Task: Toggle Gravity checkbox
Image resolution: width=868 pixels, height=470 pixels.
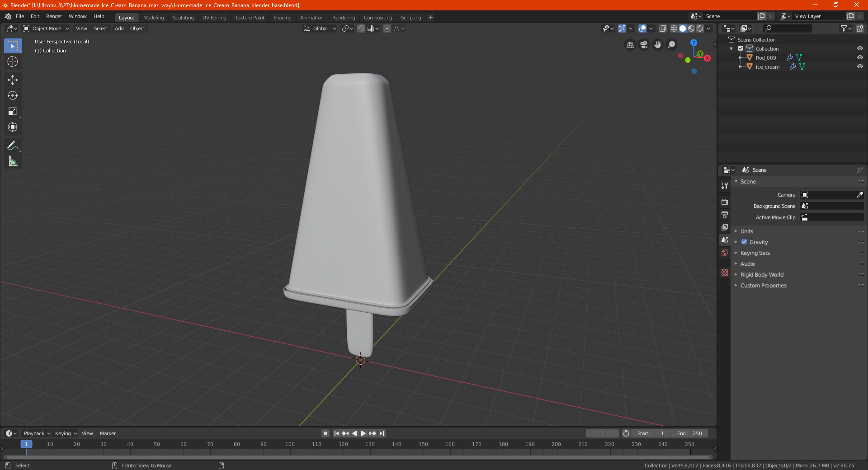Action: point(744,242)
